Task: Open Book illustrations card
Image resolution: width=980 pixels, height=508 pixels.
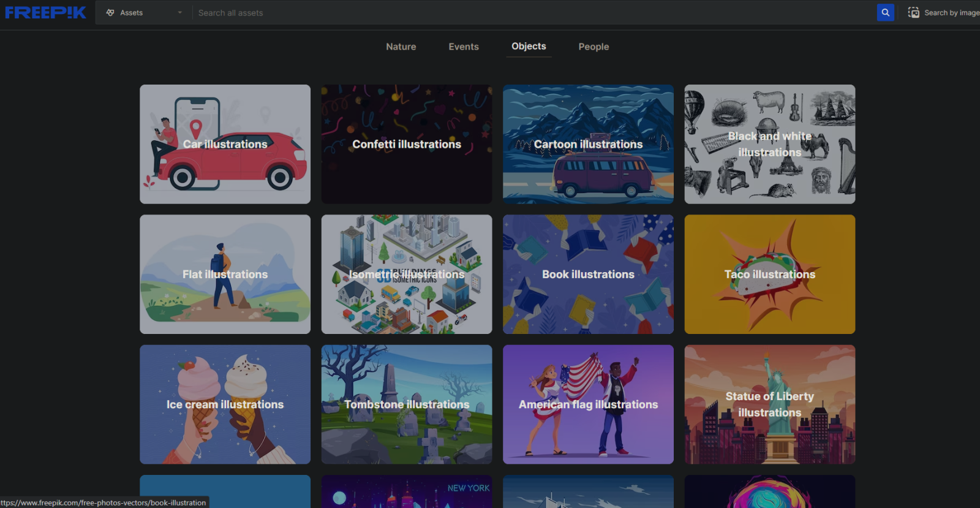Action: (588, 274)
